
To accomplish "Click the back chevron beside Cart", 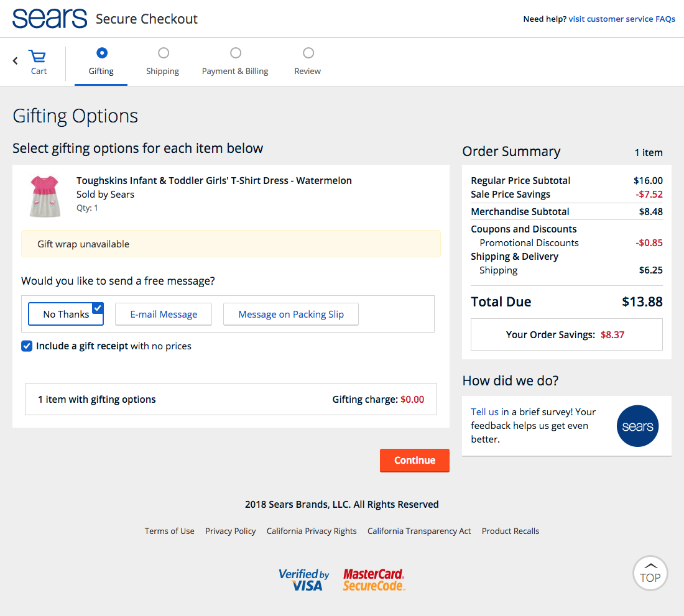I will click(14, 60).
